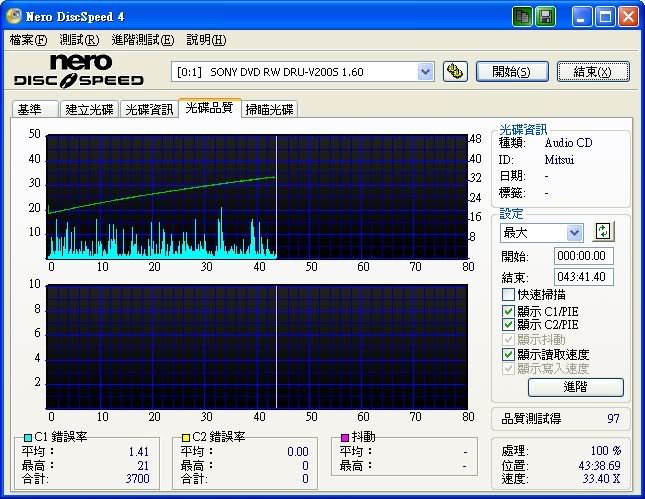645x499 pixels.
Task: Toggle the 顯示 C2/PIE checkbox
Action: [x=508, y=325]
